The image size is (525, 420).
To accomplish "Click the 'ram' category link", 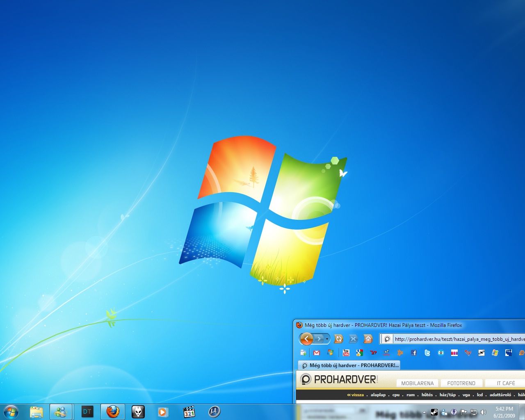I will (x=411, y=395).
